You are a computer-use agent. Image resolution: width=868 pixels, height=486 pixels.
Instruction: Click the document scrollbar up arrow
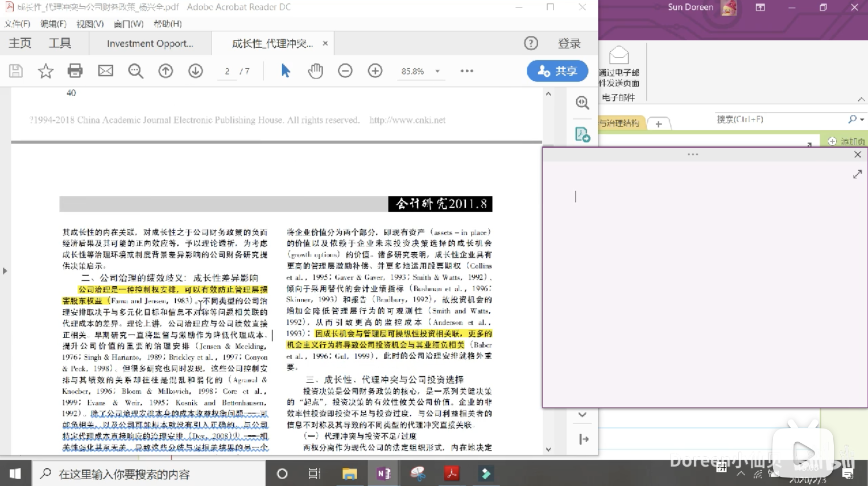pyautogui.click(x=548, y=94)
